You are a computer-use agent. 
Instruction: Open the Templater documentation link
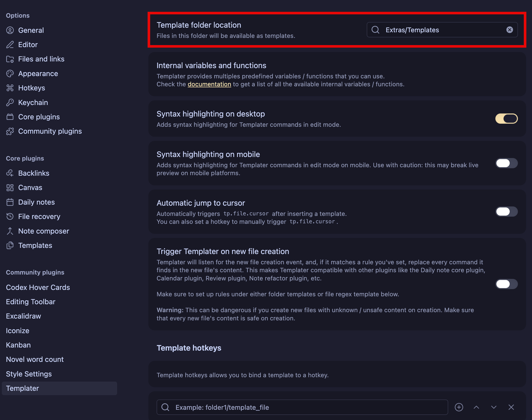pyautogui.click(x=209, y=84)
